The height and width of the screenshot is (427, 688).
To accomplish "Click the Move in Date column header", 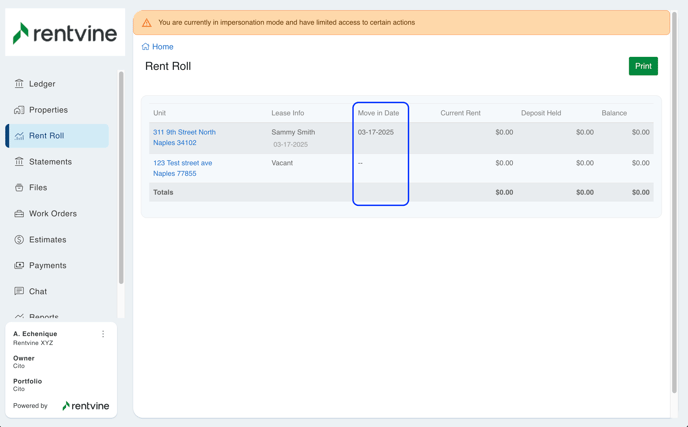I will click(x=378, y=113).
